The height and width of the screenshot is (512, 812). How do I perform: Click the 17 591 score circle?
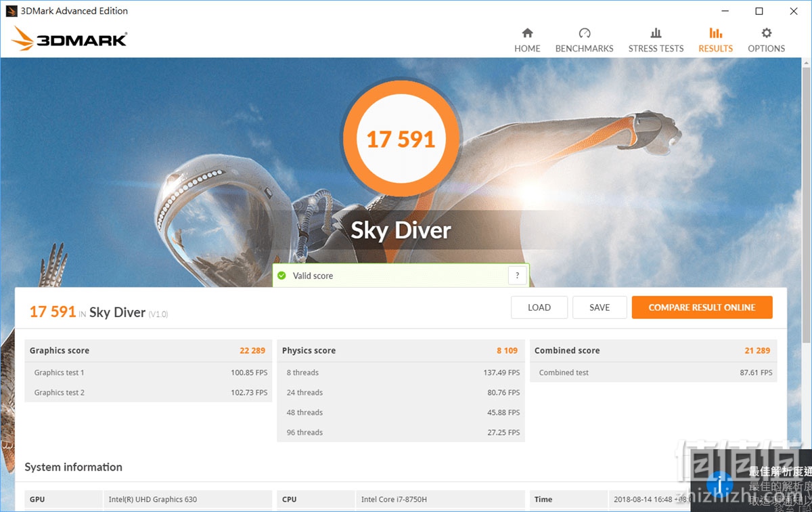(401, 139)
